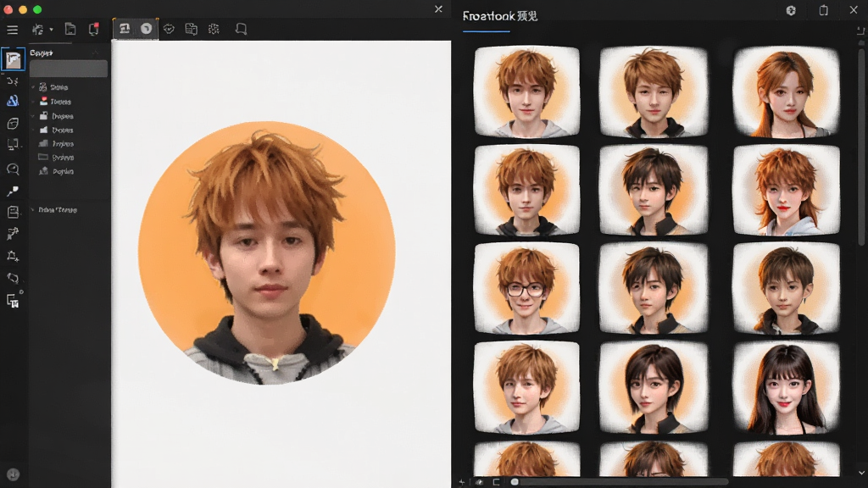The image size is (868, 488).
Task: Click the square icon in right panel's bottom bar
Action: (497, 482)
